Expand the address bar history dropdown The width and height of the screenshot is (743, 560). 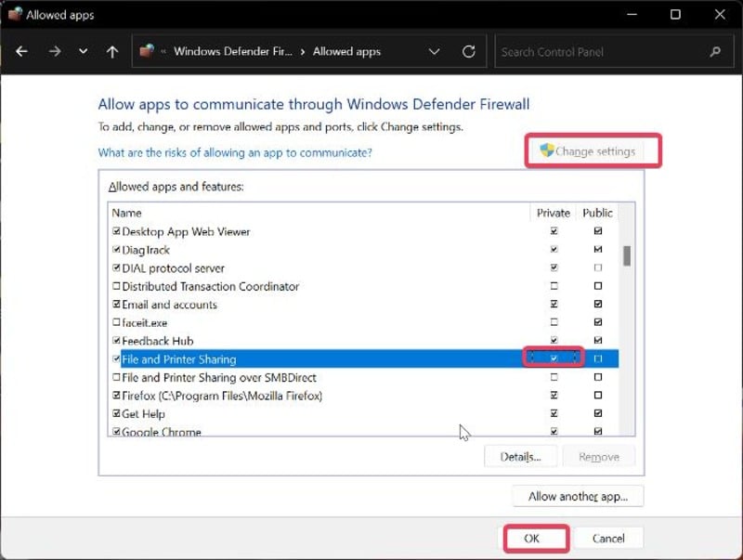pos(434,51)
